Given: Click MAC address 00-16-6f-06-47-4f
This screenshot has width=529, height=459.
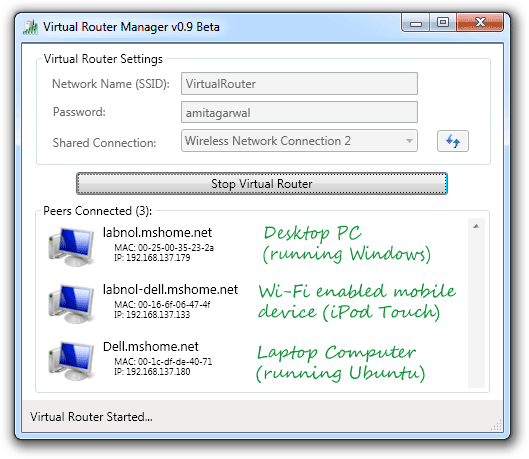Looking at the screenshot, I should 162,305.
